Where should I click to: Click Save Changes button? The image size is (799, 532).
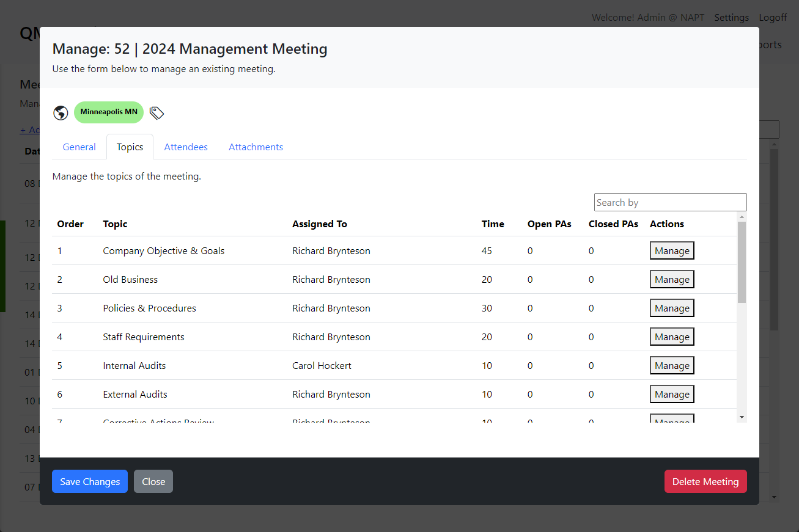[90, 481]
